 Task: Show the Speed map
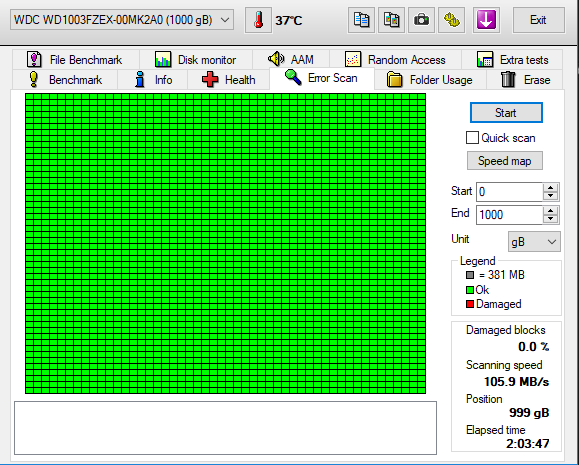point(504,161)
